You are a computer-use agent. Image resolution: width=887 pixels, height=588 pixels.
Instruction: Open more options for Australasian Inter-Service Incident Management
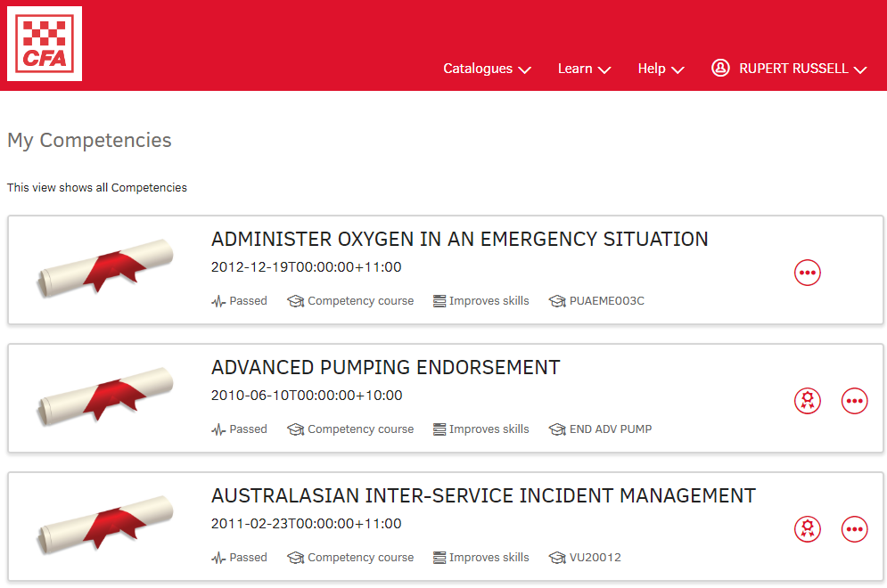[x=854, y=529]
